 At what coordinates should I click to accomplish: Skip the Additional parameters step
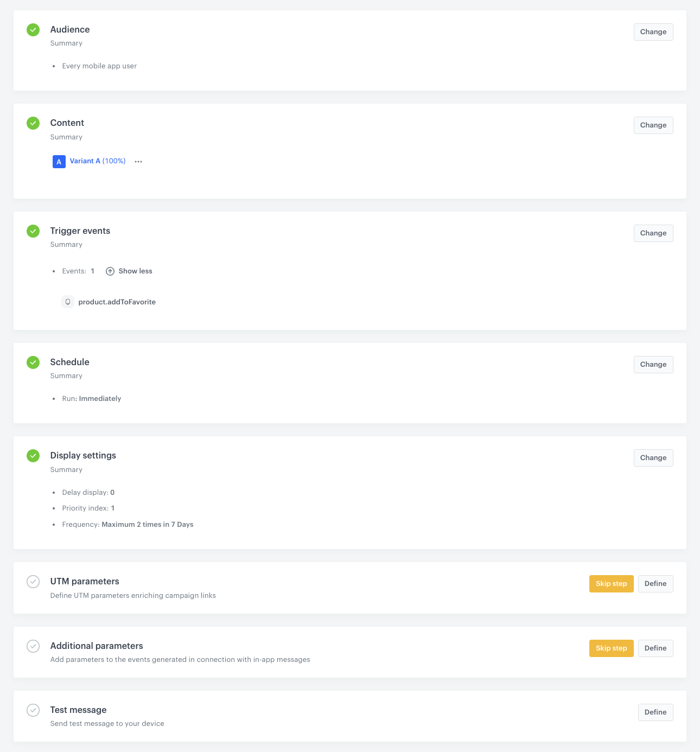(611, 648)
